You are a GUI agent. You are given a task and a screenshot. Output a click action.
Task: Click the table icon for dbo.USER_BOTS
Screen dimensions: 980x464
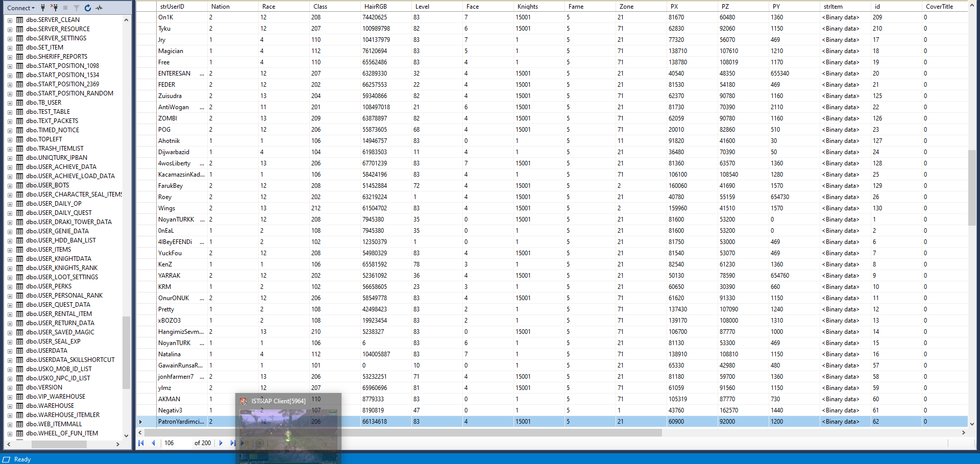click(x=20, y=185)
